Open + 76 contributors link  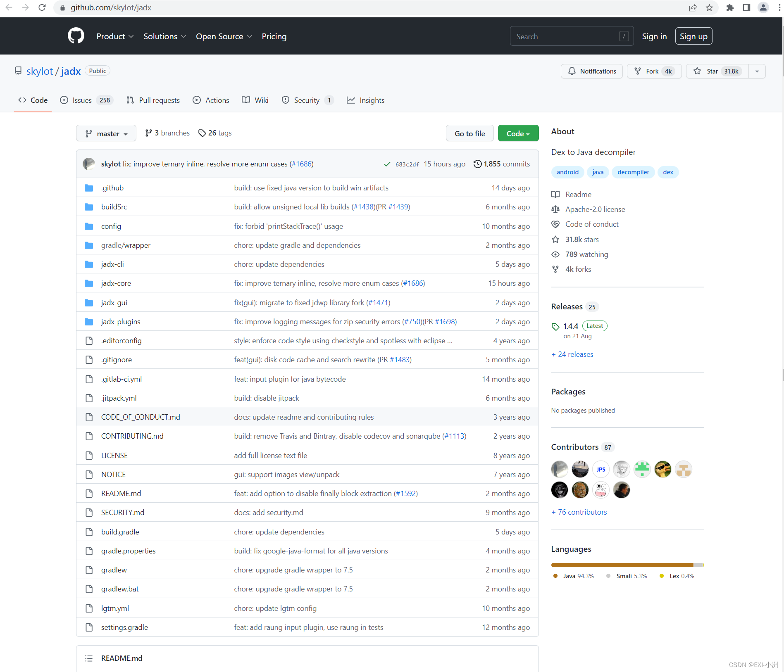point(579,512)
